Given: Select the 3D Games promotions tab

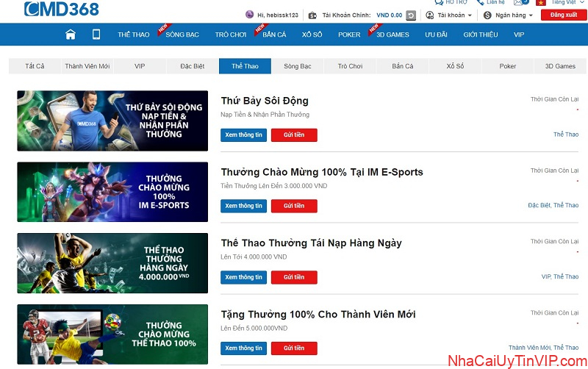Looking at the screenshot, I should click(x=560, y=66).
